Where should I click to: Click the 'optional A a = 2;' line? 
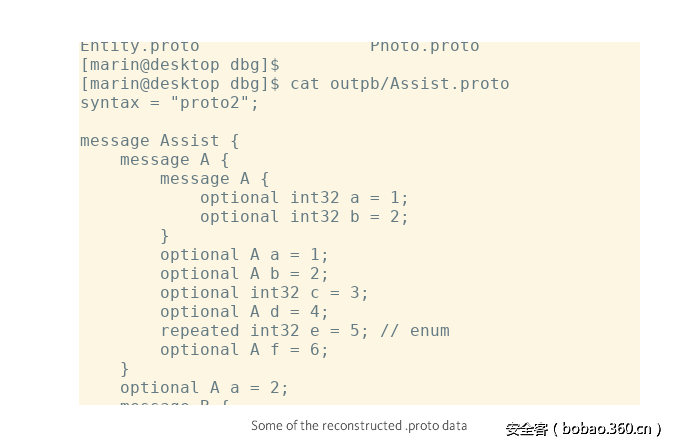[x=204, y=388]
